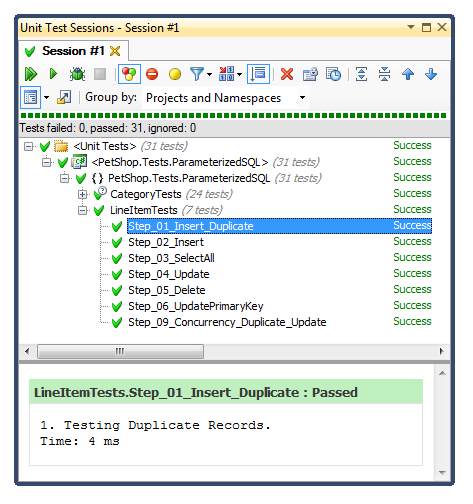This screenshot has height=504, width=473.
Task: Toggle failed tests filter red icon
Action: click(152, 74)
